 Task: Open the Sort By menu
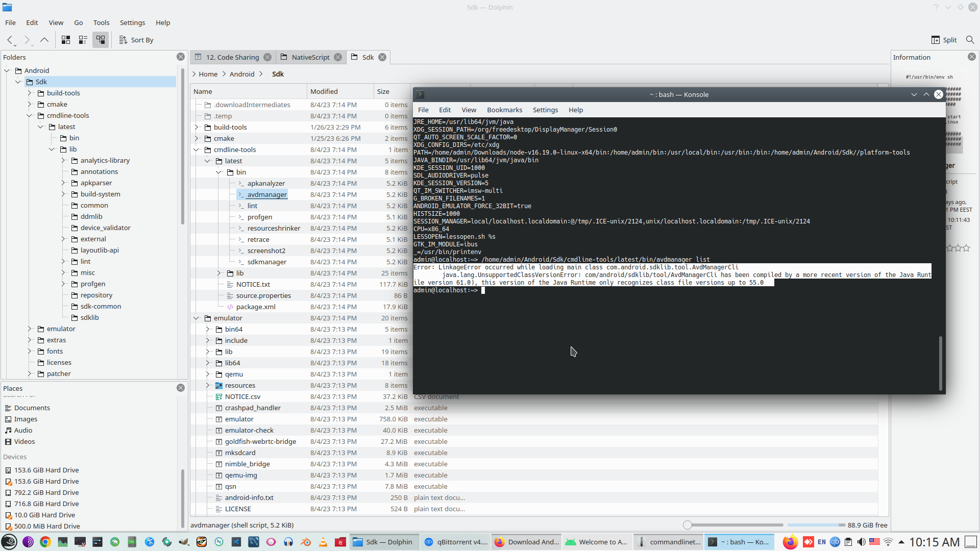coord(136,40)
